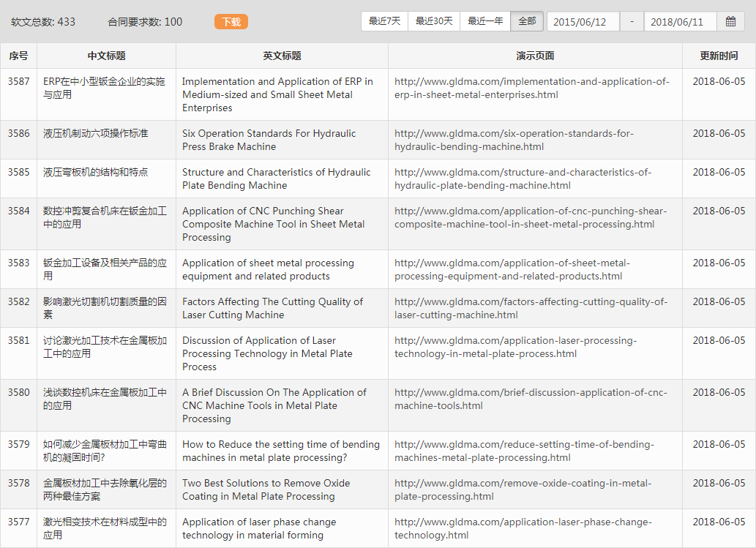Open the cnc-punching-shear composite machine URL
The width and height of the screenshot is (756, 548).
pyautogui.click(x=531, y=217)
